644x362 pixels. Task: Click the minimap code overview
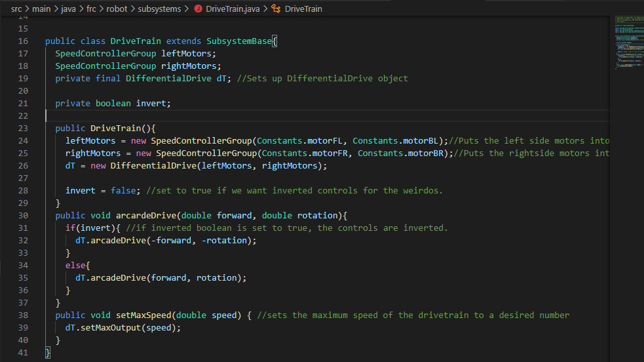[629, 42]
